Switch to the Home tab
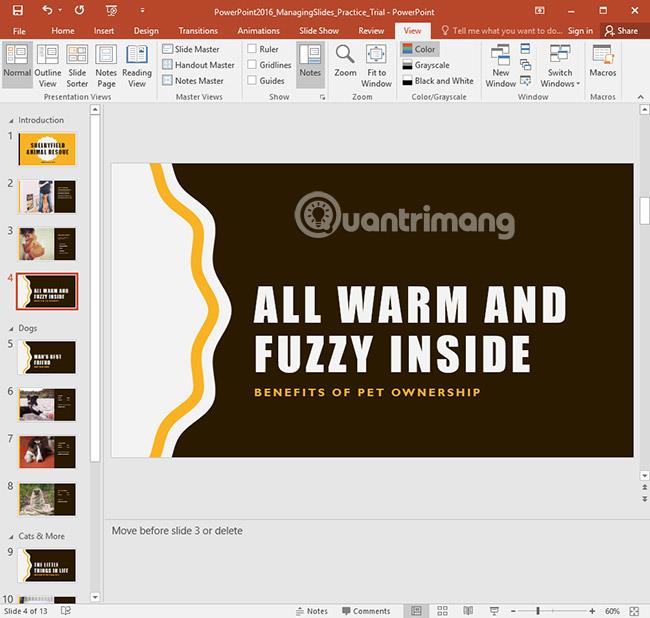 [63, 31]
